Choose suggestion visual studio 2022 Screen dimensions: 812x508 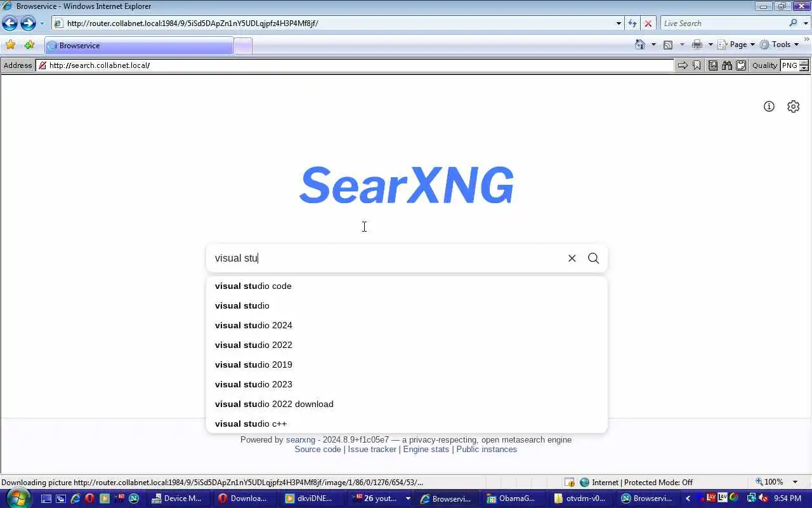(x=407, y=345)
